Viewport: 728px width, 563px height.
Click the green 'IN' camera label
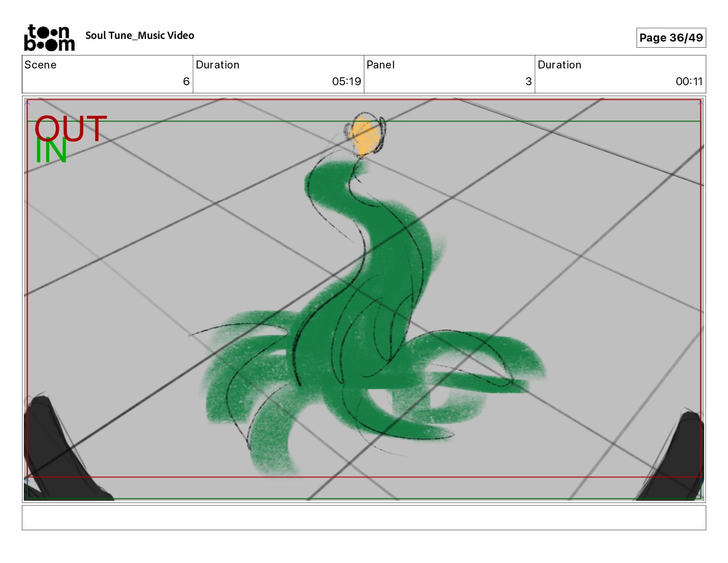click(51, 150)
